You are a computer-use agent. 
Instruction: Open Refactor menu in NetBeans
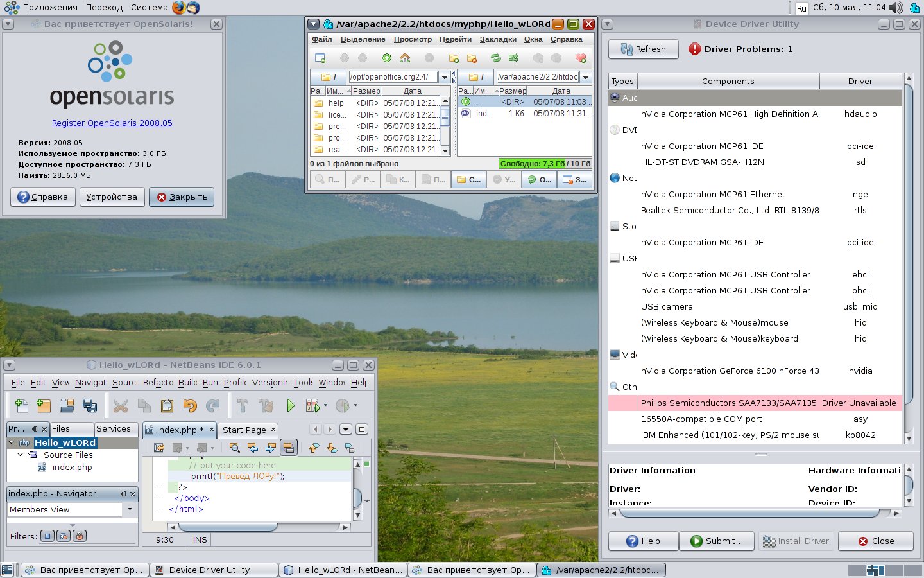158,382
